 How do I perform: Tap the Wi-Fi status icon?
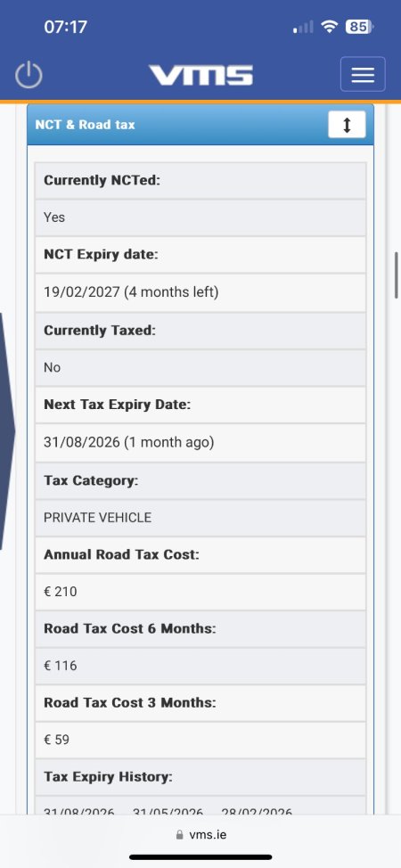click(x=330, y=27)
